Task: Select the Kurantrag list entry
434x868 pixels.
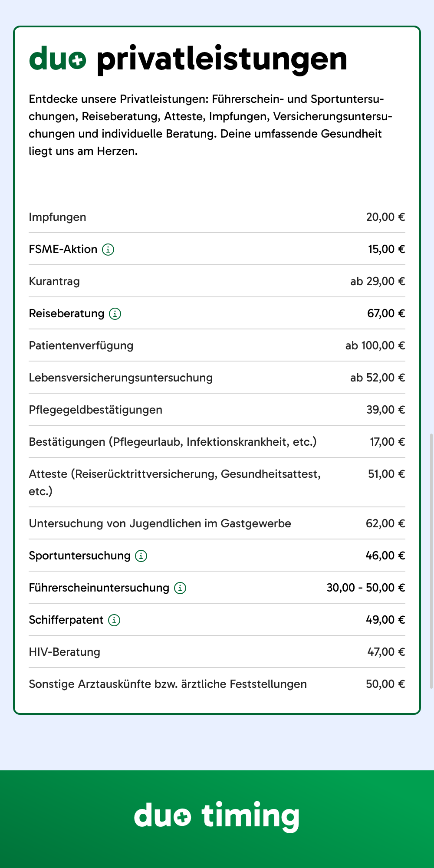Action: [54, 282]
